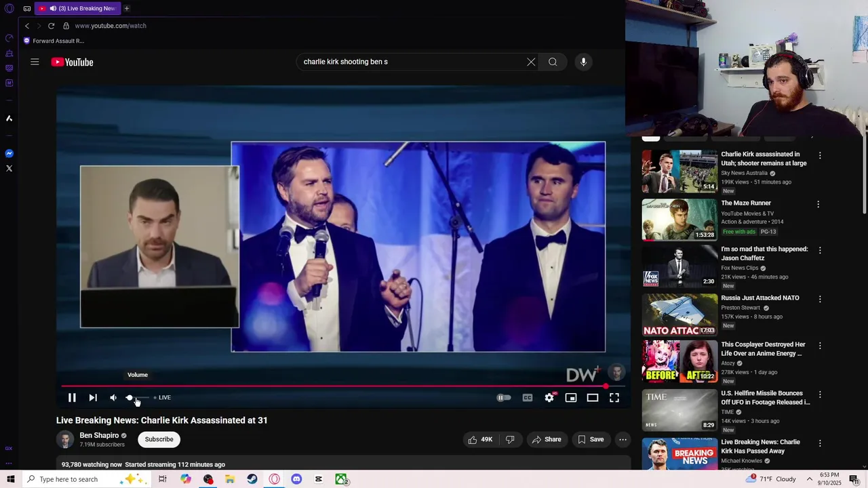868x488 pixels.
Task: Click taskbar search box
Action: point(87,479)
